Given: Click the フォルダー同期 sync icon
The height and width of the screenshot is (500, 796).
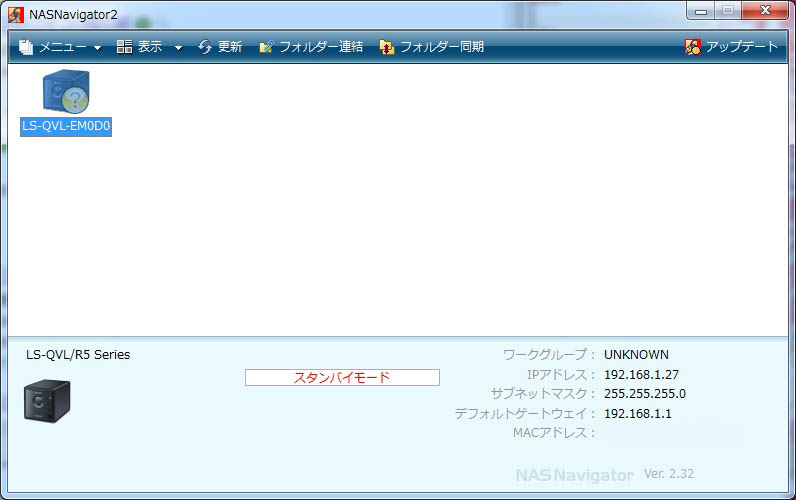Looking at the screenshot, I should point(387,47).
